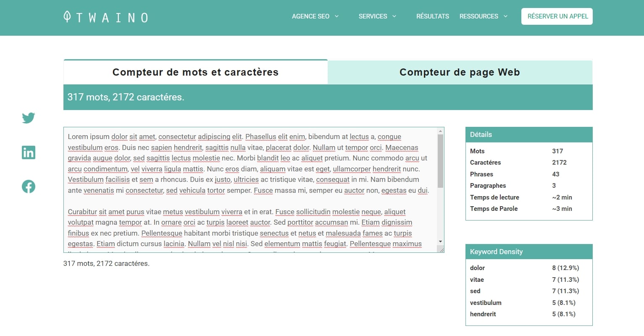This screenshot has width=644, height=336.
Task: Switch to the Compteur de page Web tab
Action: pyautogui.click(x=460, y=72)
